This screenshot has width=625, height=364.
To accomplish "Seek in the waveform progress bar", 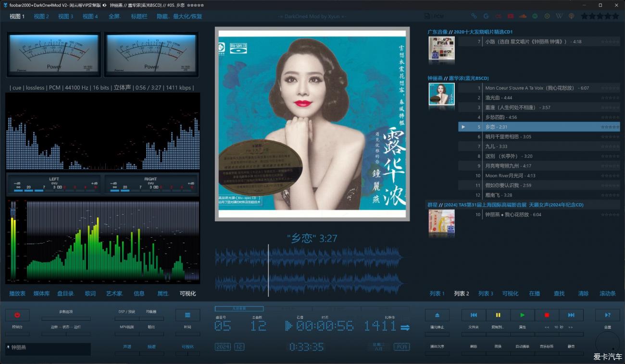I will click(309, 271).
